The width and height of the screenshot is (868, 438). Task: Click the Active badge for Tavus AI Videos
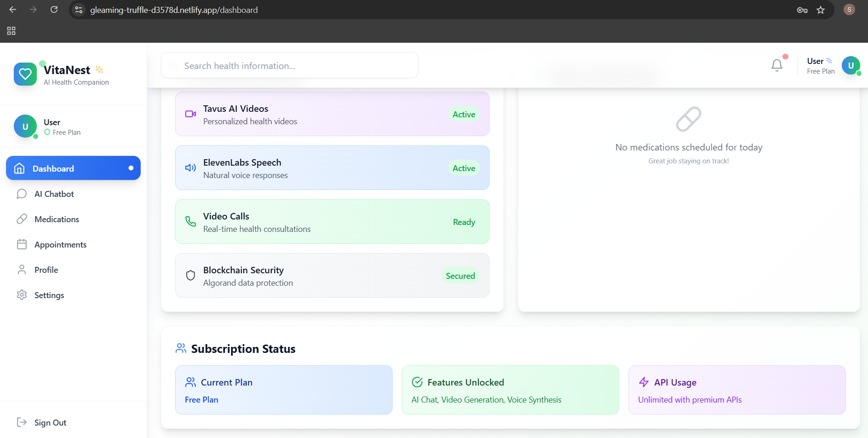pyautogui.click(x=464, y=115)
